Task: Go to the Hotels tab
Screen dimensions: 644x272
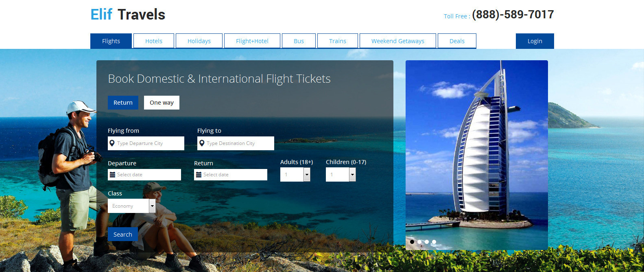Action: click(x=154, y=41)
